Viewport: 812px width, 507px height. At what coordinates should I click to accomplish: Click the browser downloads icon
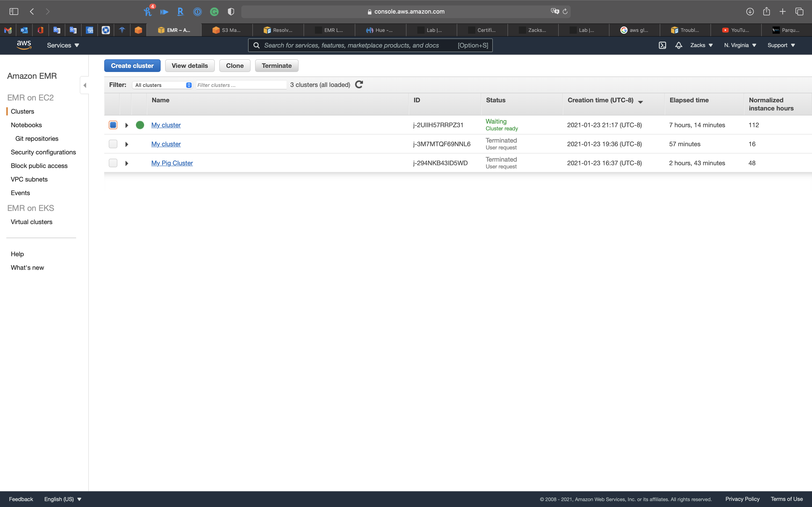pyautogui.click(x=750, y=12)
